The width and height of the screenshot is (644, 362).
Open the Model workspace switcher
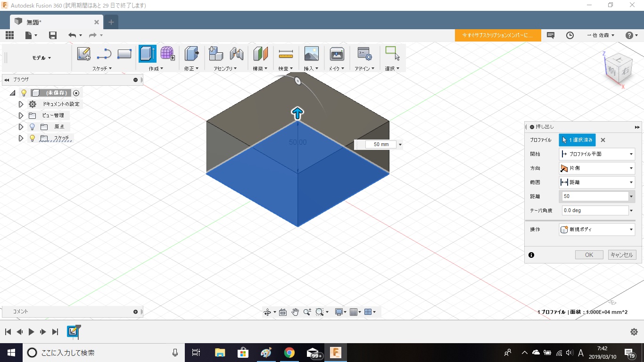[41, 58]
